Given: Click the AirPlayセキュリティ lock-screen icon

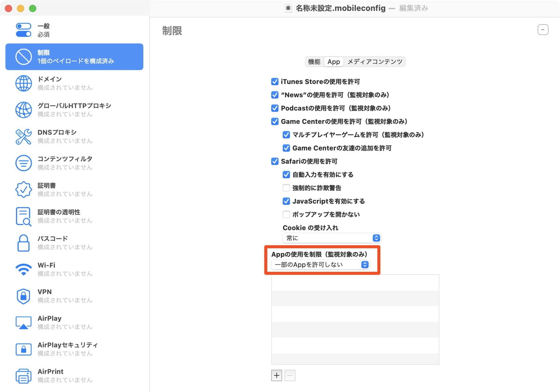Looking at the screenshot, I should point(23,349).
